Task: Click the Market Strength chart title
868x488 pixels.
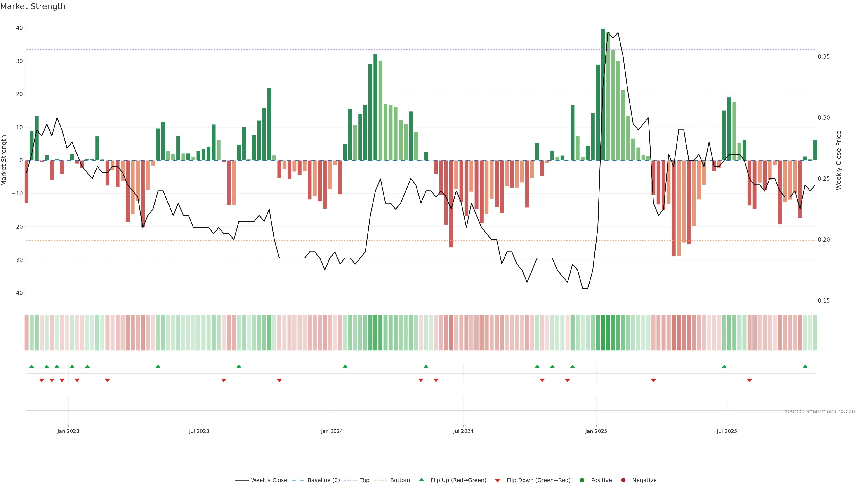Action: coord(33,6)
